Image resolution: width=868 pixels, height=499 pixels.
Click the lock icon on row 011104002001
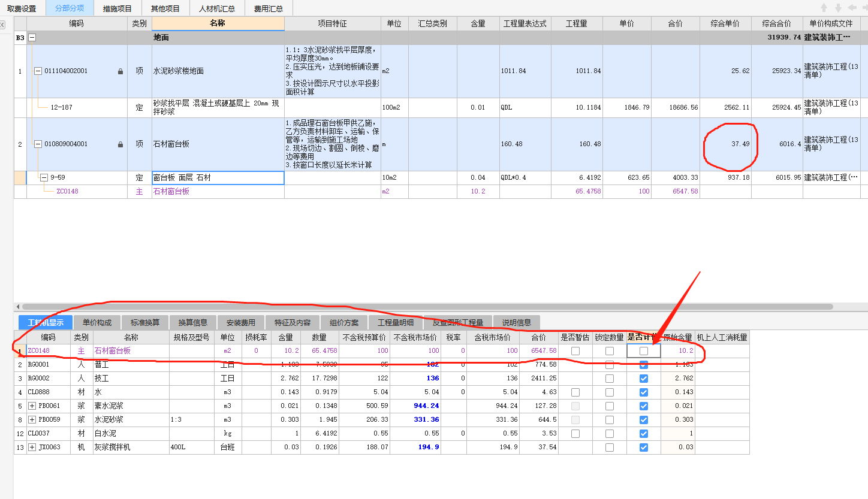coord(120,71)
